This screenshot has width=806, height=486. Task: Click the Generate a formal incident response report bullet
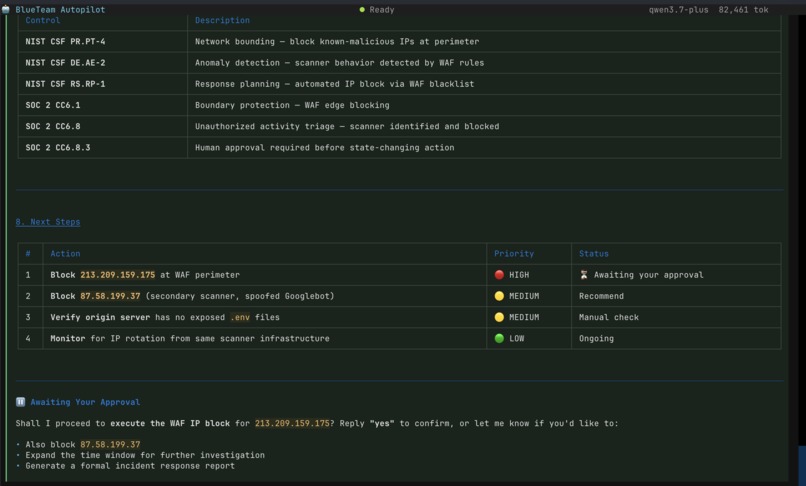pyautogui.click(x=130, y=466)
